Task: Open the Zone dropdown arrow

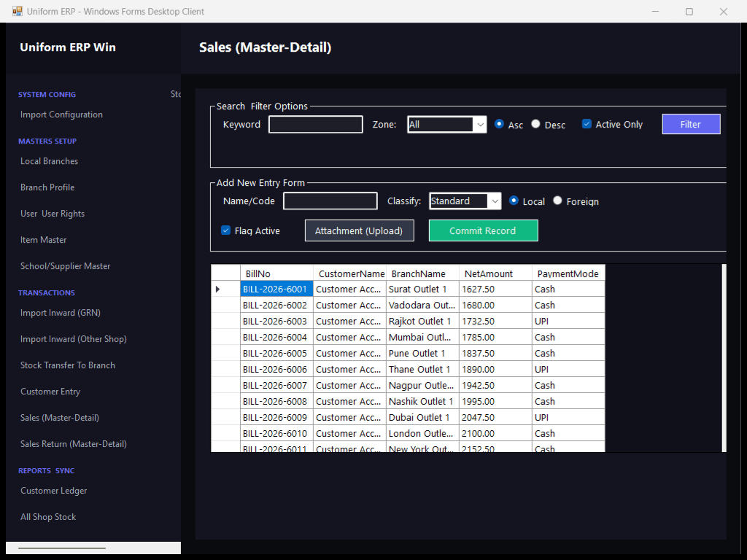Action: point(480,125)
